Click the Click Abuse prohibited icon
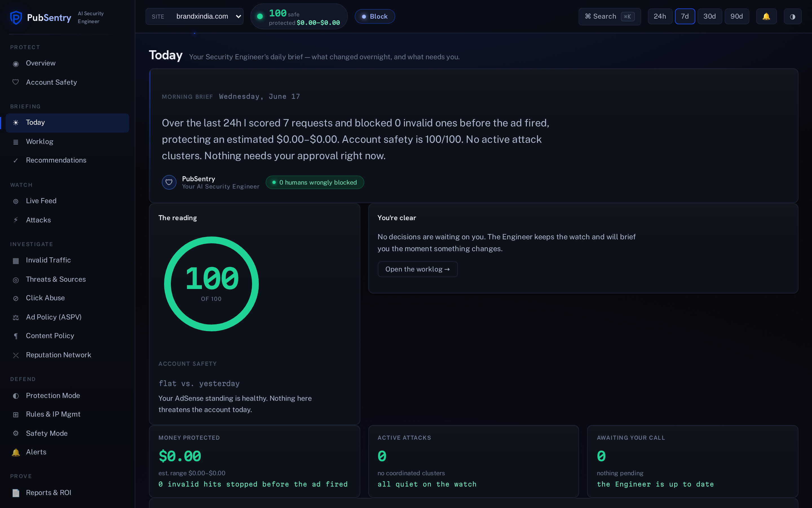 coord(16,298)
